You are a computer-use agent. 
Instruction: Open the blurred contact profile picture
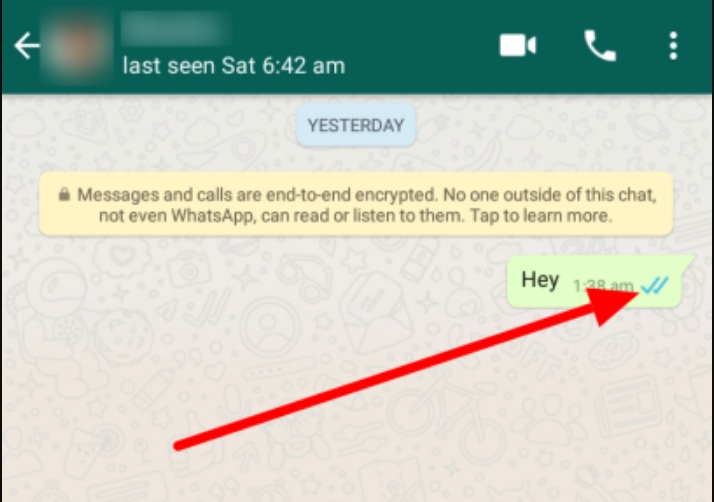coord(76,46)
